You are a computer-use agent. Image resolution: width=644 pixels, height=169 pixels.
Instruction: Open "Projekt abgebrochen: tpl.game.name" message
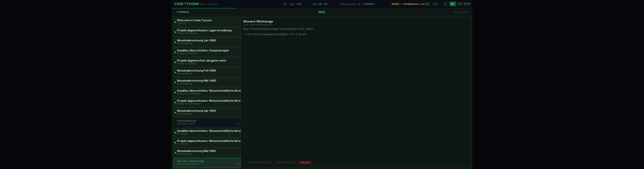207,62
